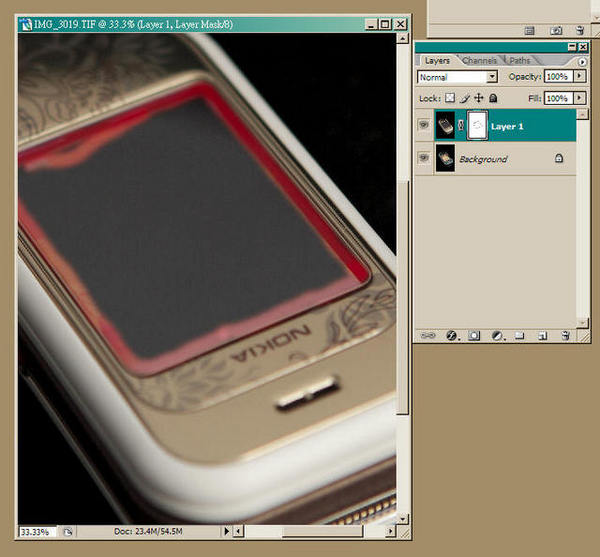Close the Layers palette window
Viewport: 600px width, 557px height.
tap(582, 47)
